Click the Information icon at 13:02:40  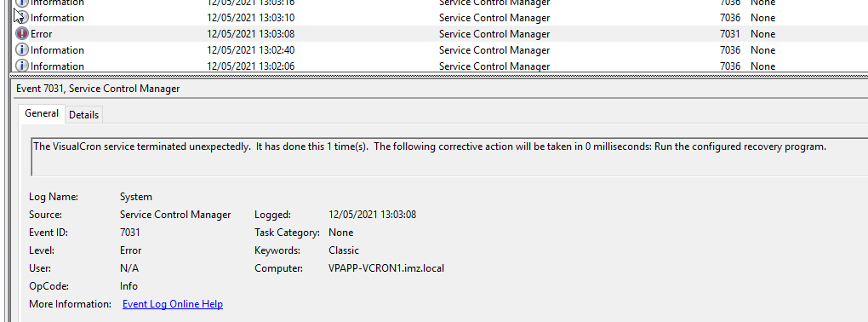[x=22, y=50]
